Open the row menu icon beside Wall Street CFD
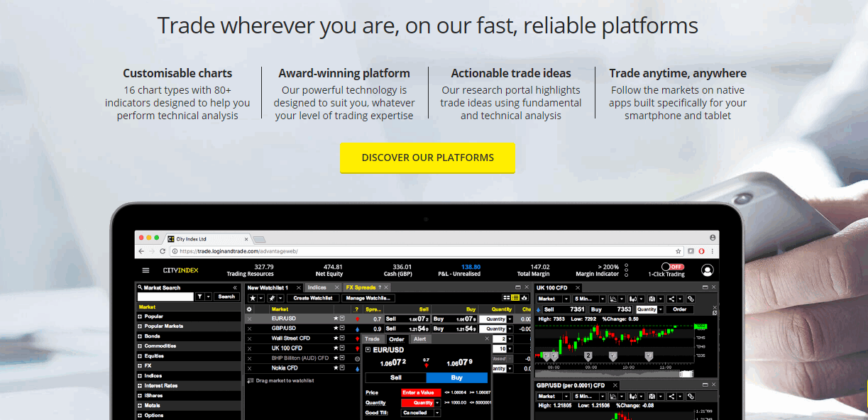 [342, 338]
